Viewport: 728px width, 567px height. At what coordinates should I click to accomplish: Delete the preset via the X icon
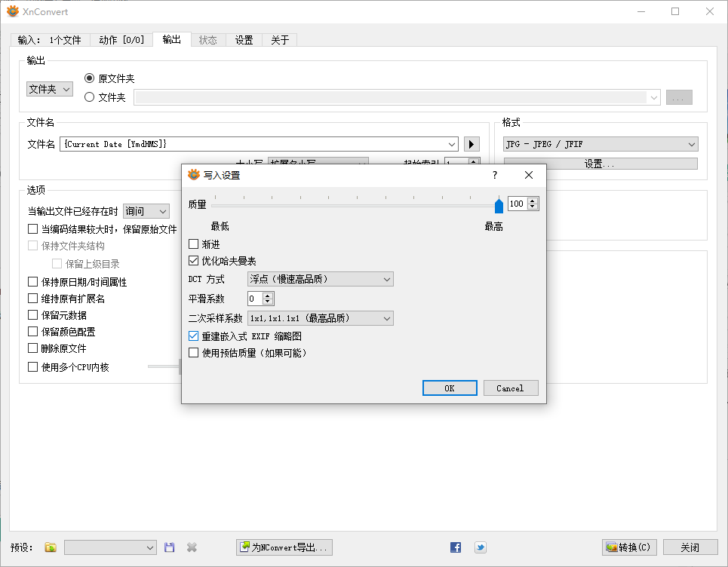[191, 547]
